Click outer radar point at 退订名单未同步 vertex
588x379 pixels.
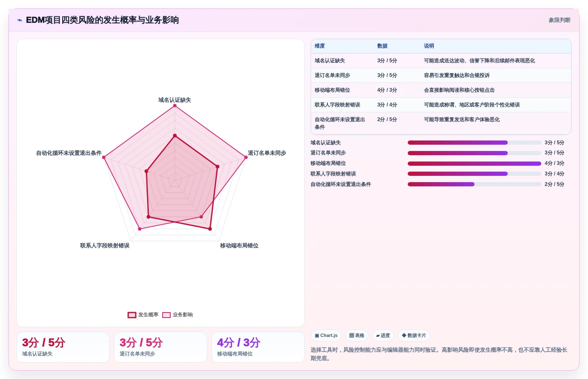click(246, 157)
